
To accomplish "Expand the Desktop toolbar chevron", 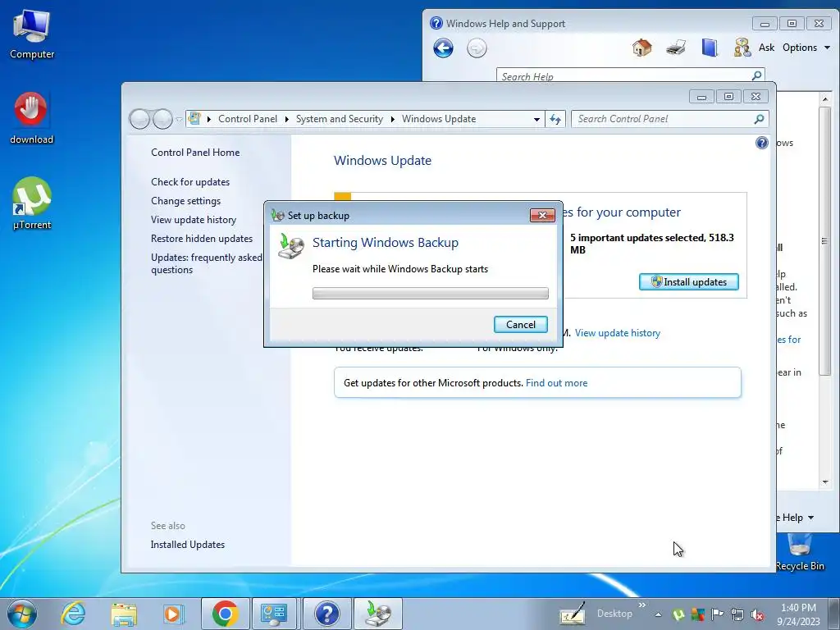I will point(641,605).
